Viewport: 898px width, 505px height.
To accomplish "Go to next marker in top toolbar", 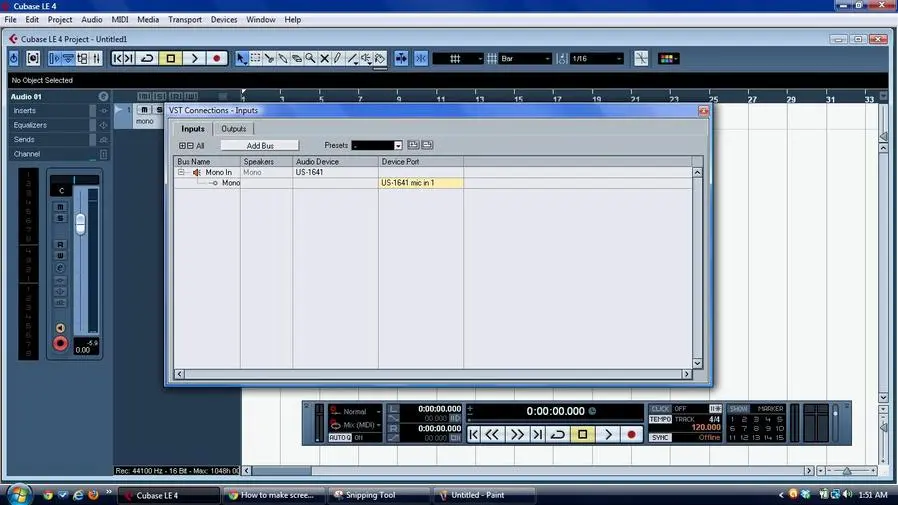I will (129, 58).
